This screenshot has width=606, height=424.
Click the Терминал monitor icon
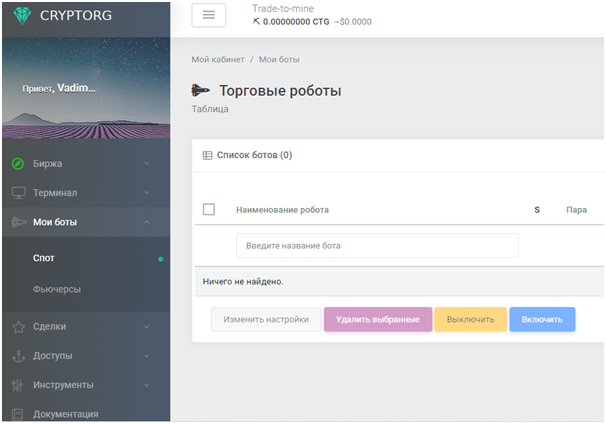click(18, 192)
